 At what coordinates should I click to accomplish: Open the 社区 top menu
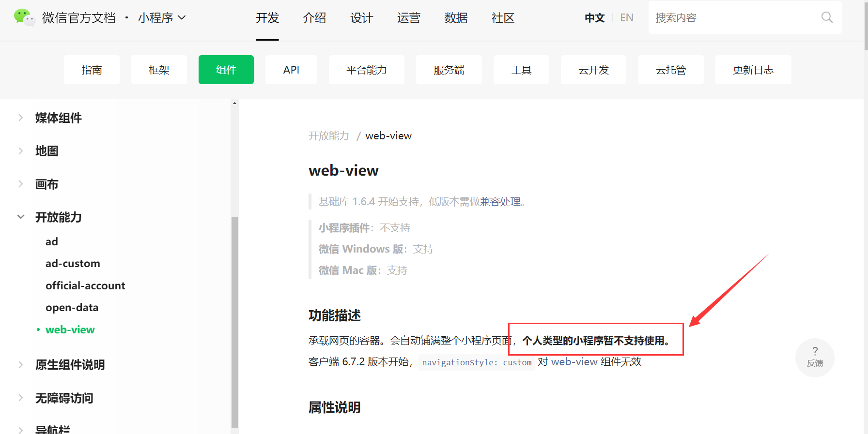click(503, 18)
